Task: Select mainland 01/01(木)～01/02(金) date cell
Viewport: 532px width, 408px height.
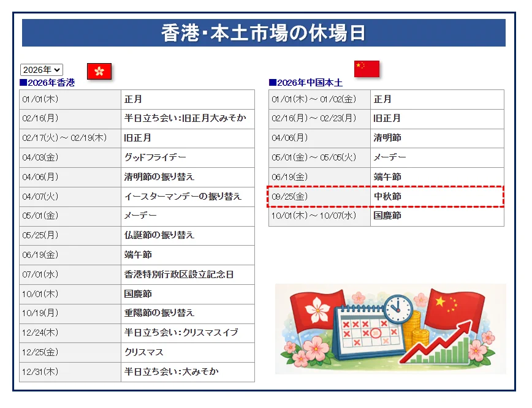Action: 319,99
